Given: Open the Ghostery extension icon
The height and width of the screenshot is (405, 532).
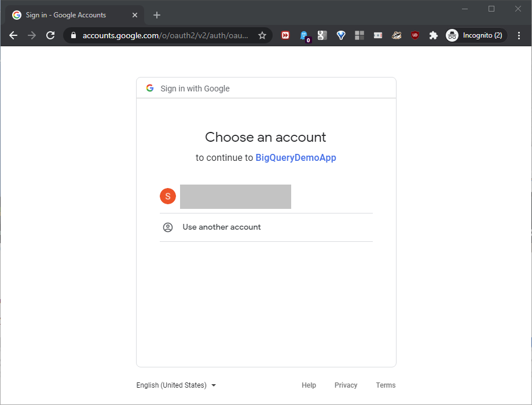Looking at the screenshot, I should point(304,35).
